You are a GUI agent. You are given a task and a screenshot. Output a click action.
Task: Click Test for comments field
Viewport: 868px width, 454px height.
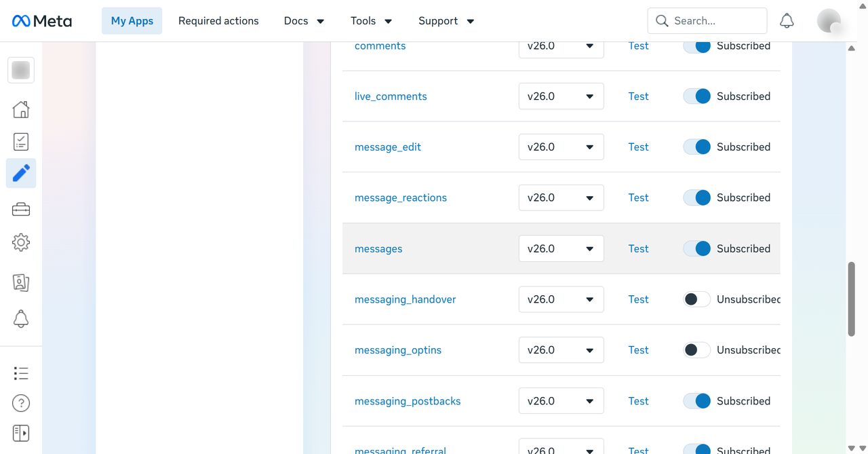639,45
